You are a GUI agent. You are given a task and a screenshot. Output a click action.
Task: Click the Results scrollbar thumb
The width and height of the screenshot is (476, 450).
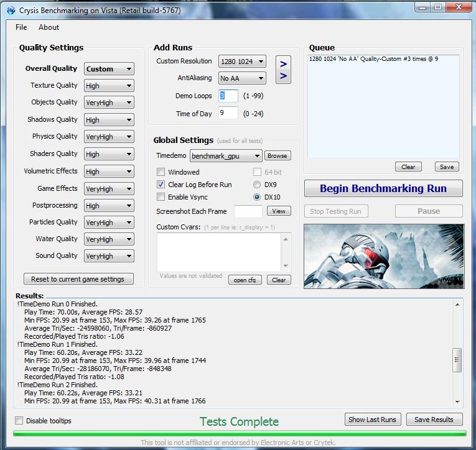point(457,360)
